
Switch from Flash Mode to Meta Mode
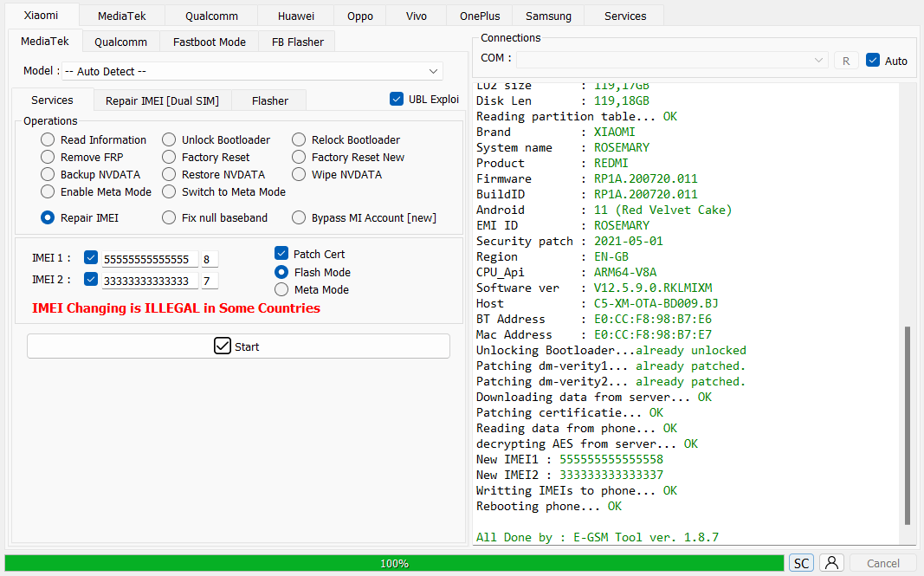(x=281, y=289)
